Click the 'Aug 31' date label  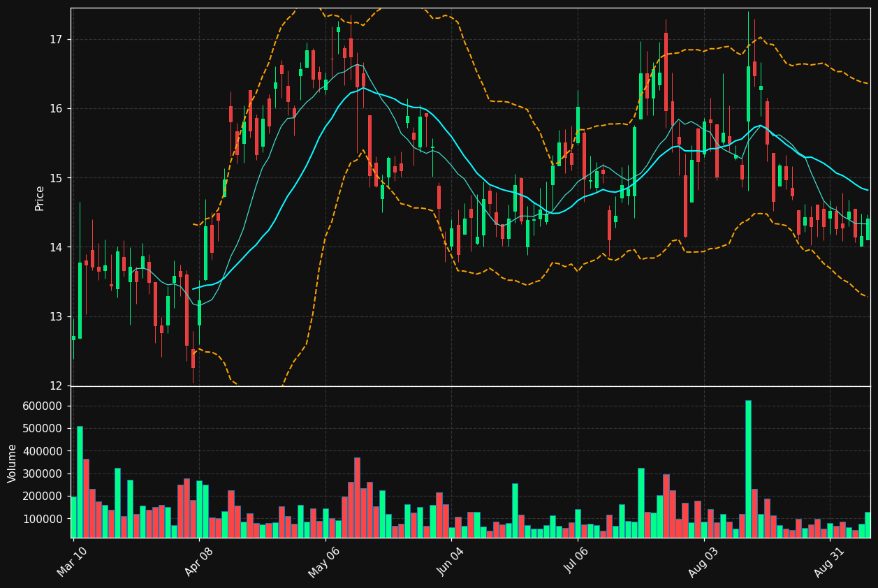[x=829, y=561]
